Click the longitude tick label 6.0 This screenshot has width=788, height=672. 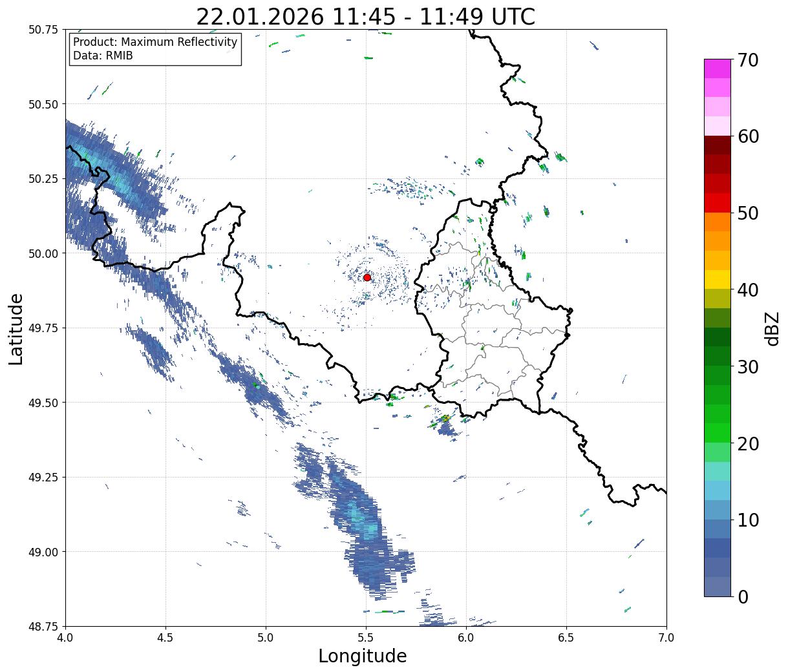point(466,638)
